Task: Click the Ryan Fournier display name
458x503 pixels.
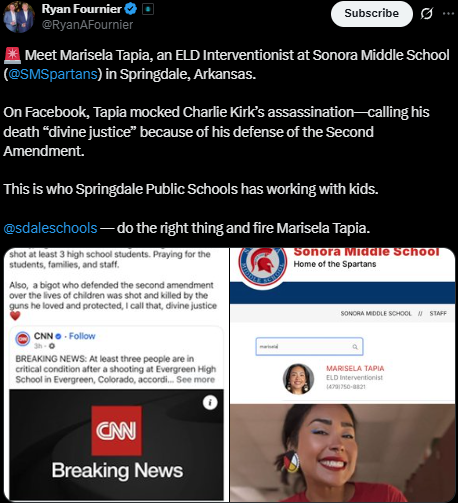Action: tap(81, 9)
